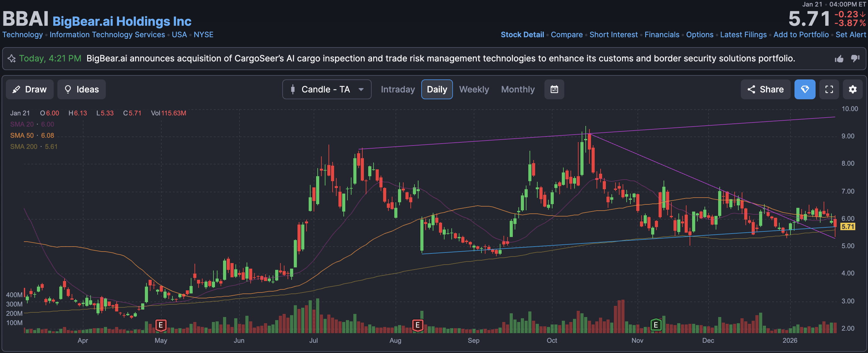Image resolution: width=868 pixels, height=353 pixels.
Task: Enter fullscreen chart mode
Action: point(829,89)
